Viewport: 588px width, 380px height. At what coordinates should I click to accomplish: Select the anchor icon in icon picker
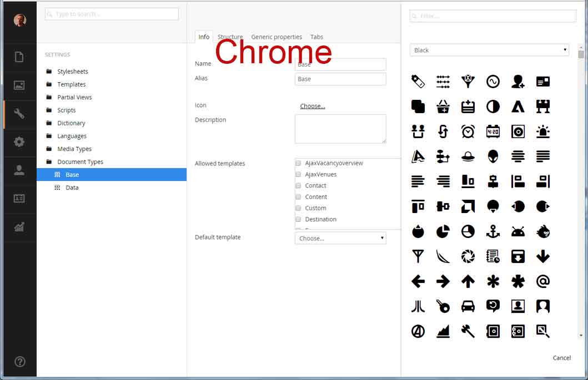(493, 231)
